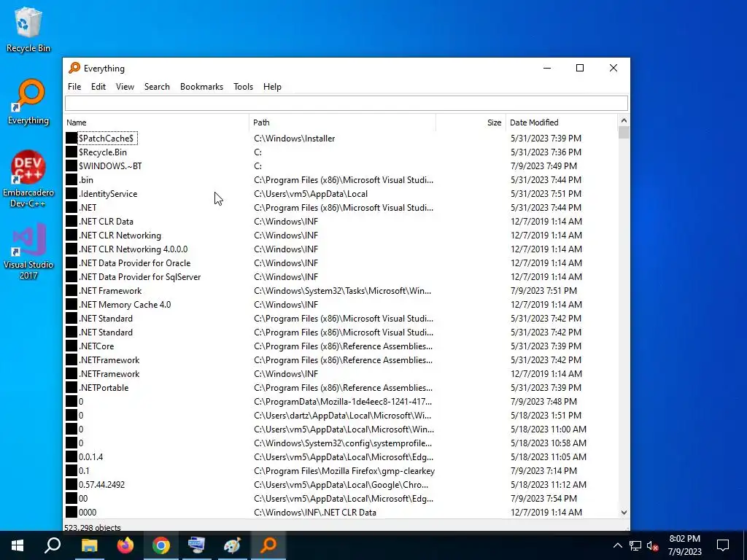Open the Windows Start menu
The width and height of the screenshot is (747, 560).
click(x=18, y=545)
